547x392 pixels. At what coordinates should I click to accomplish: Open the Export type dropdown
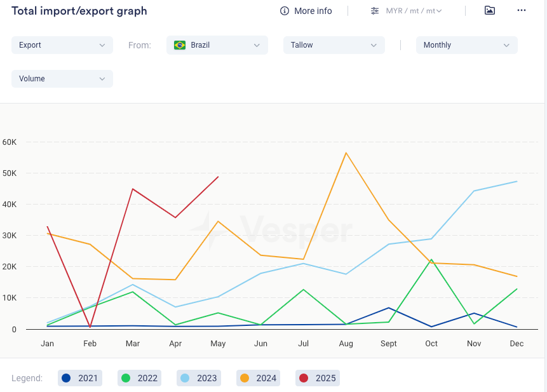(x=62, y=45)
